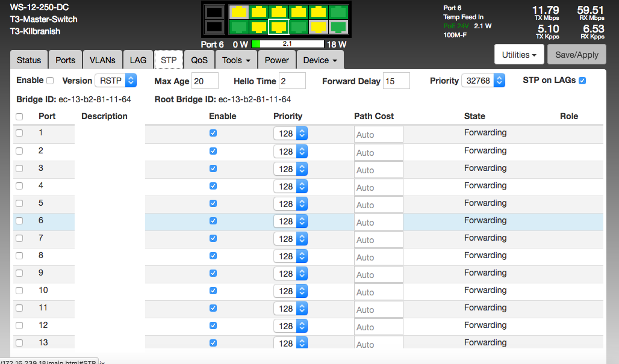The width and height of the screenshot is (619, 364).
Task: Select port 12 in the switch diagram
Action: 338,26
